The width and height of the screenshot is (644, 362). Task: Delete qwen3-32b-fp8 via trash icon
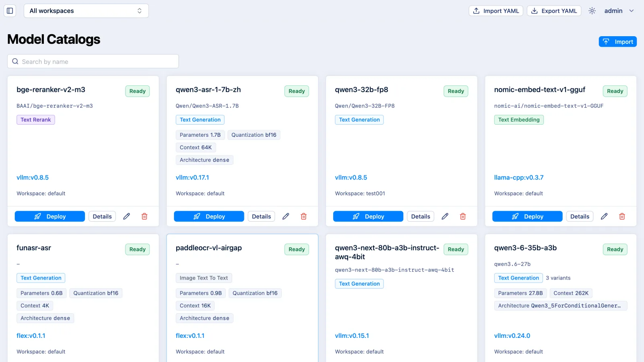463,216
